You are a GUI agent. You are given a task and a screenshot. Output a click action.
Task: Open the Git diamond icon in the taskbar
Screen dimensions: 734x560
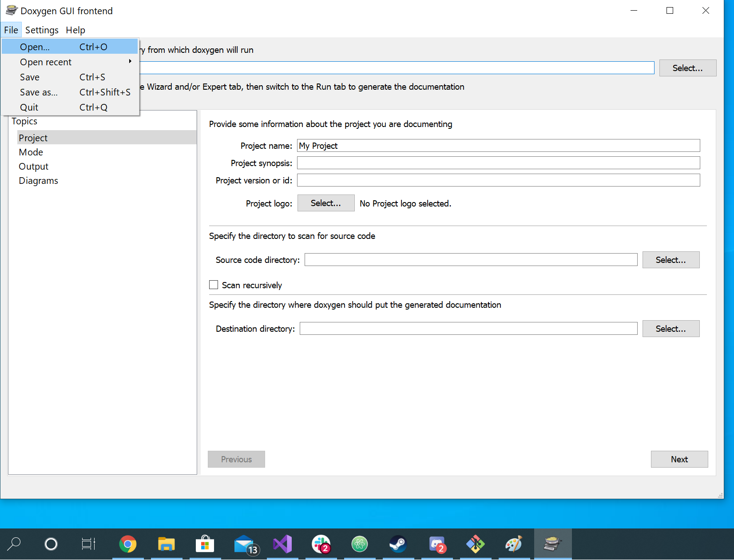point(476,544)
